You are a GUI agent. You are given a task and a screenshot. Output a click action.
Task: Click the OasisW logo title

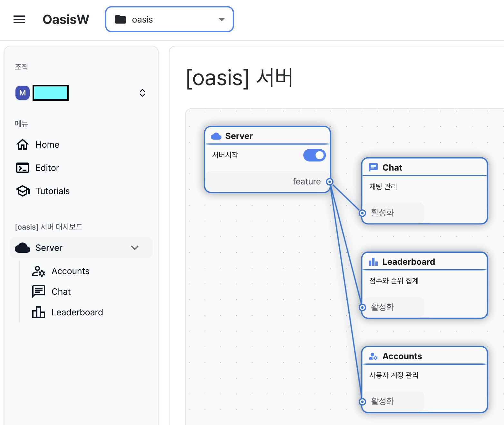[66, 19]
